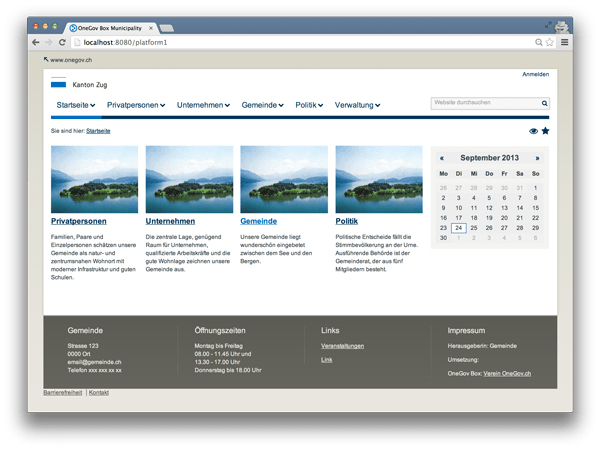Click the Barrierefreiheit link
The height and width of the screenshot is (450, 600).
point(63,393)
